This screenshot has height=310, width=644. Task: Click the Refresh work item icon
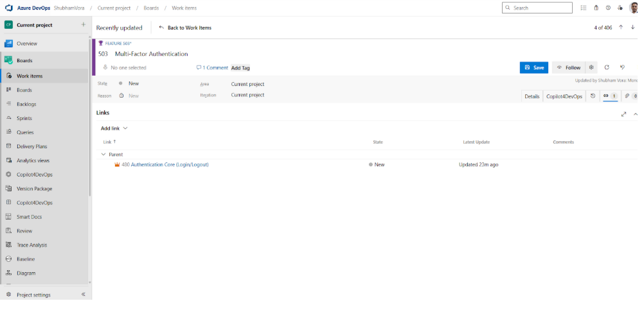coord(606,67)
